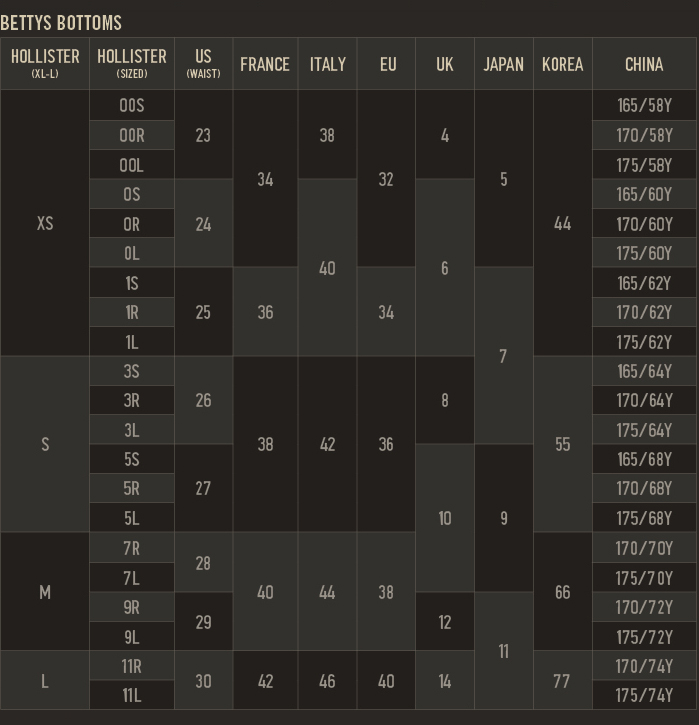This screenshot has height=725, width=699.
Task: Select the US waist 25 cell
Action: tap(203, 312)
